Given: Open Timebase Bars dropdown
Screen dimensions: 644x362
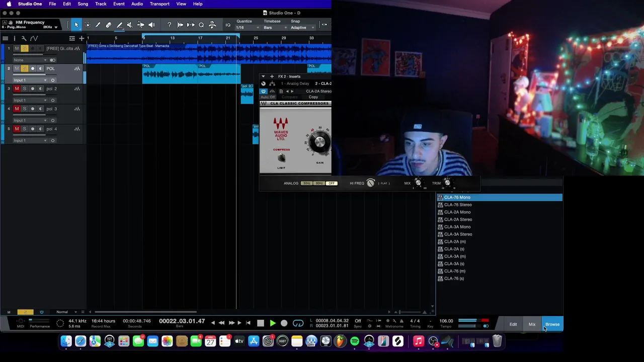Looking at the screenshot, I should pyautogui.click(x=275, y=27).
